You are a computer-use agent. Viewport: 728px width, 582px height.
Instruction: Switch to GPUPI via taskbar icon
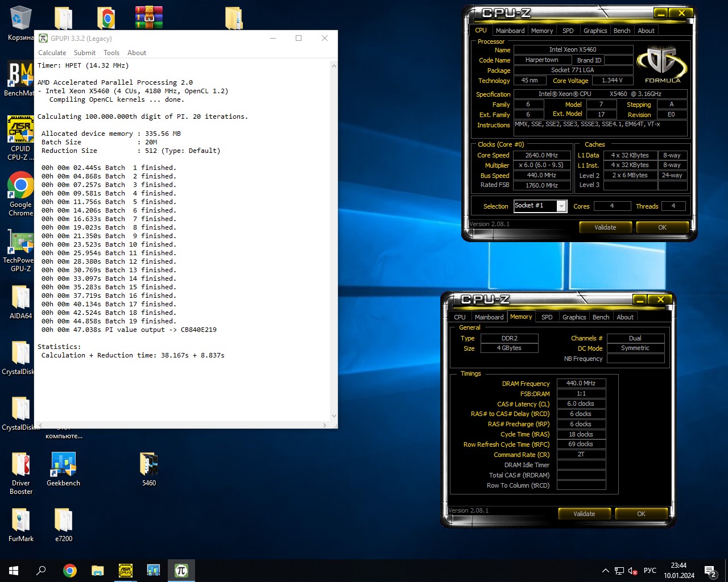pos(181,571)
